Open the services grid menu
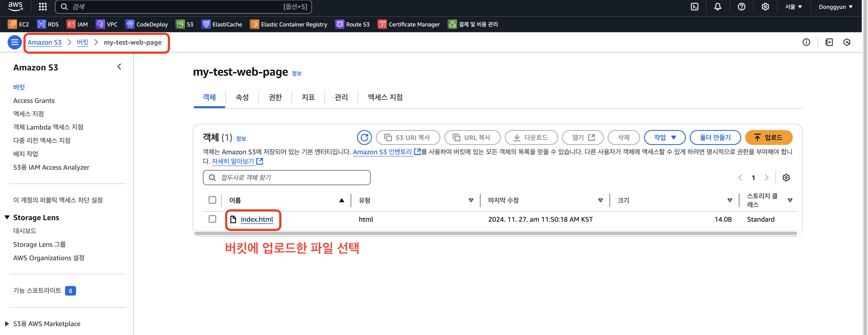 [43, 7]
